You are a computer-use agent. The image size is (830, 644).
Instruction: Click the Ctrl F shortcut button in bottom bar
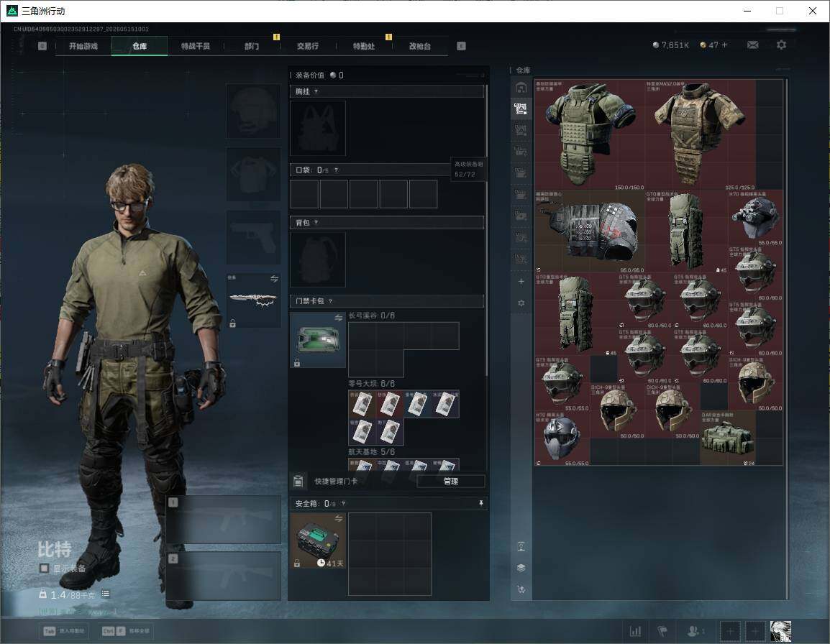125,631
